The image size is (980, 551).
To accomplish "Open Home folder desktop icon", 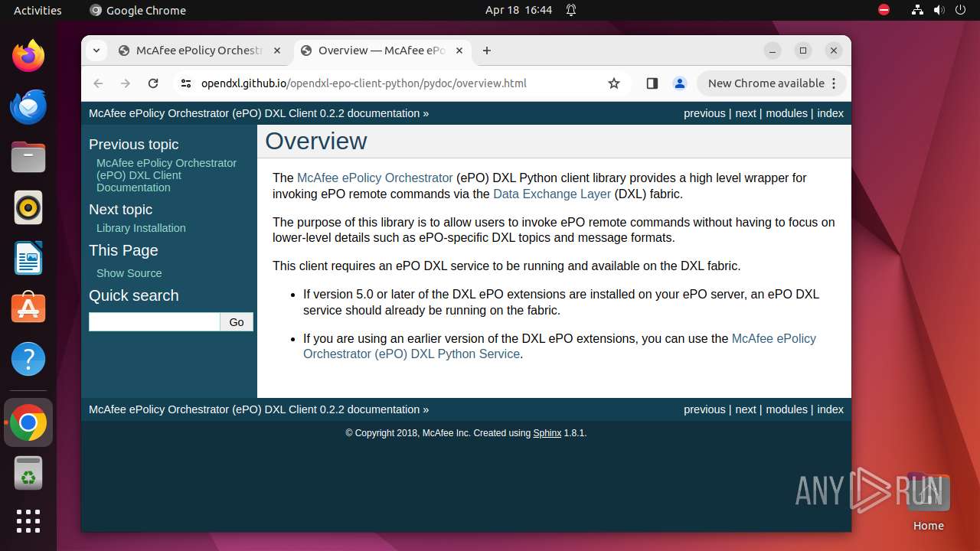I will pyautogui.click(x=928, y=502).
